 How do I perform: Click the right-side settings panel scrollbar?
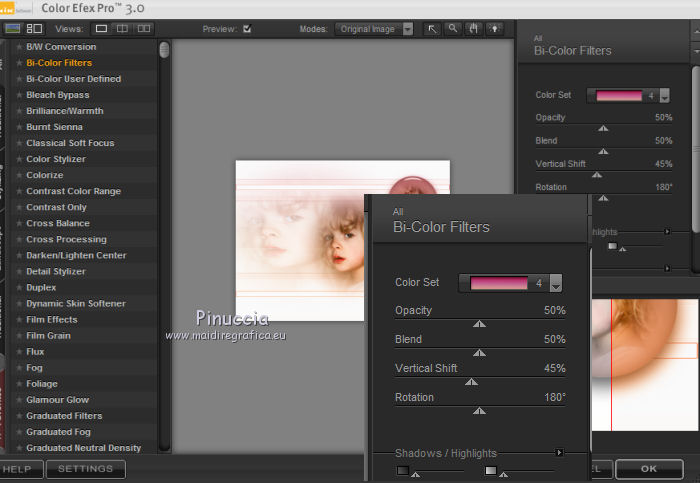click(696, 150)
